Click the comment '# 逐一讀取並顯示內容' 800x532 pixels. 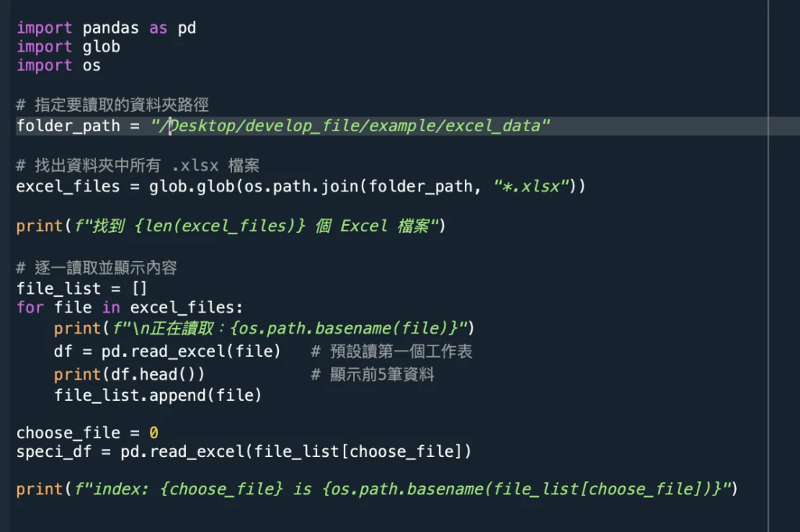coord(97,268)
